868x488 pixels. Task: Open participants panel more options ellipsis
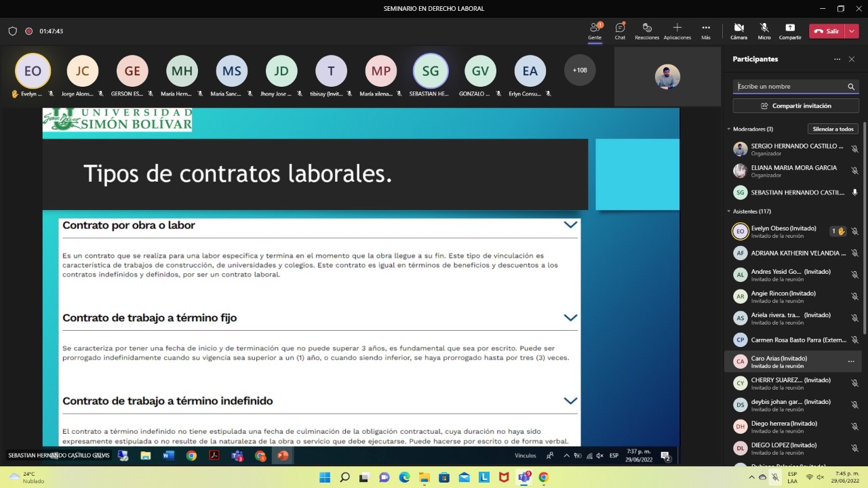[x=837, y=60]
